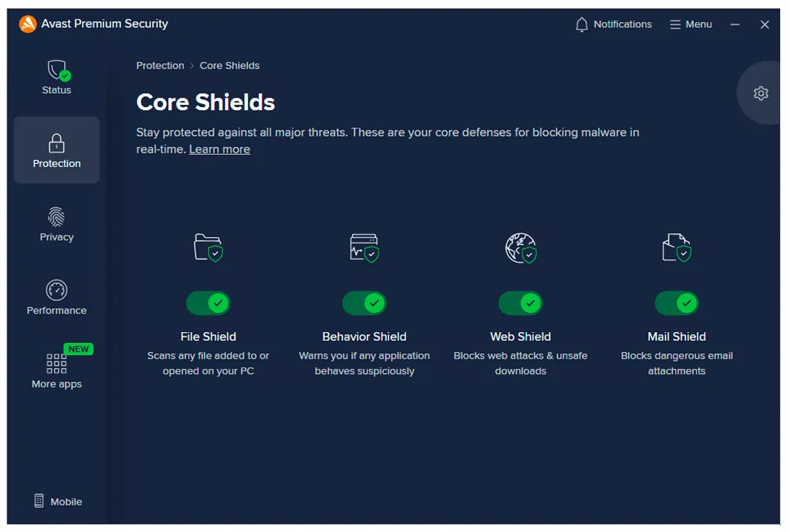The width and height of the screenshot is (789, 532).
Task: Click the Performance sidebar label
Action: 56,310
